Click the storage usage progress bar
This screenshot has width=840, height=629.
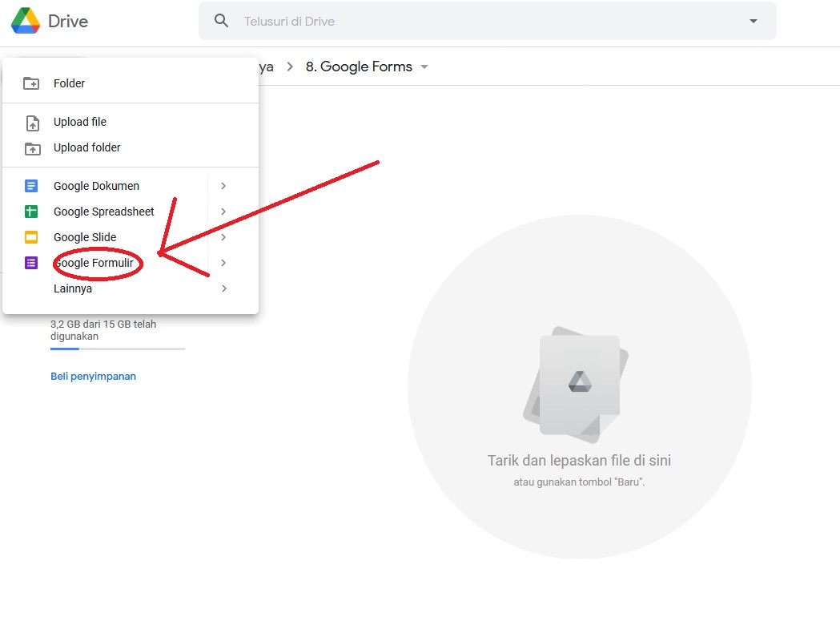pyautogui.click(x=118, y=349)
